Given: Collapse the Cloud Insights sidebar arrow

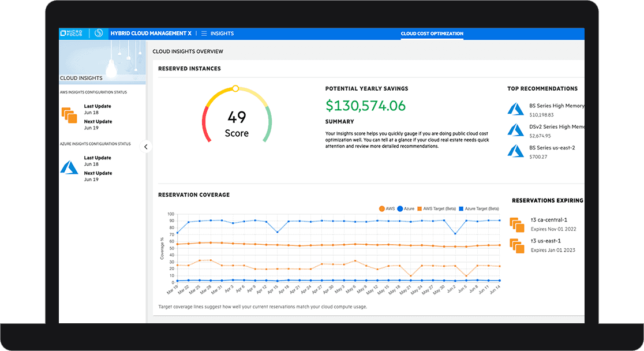Looking at the screenshot, I should click(x=146, y=147).
